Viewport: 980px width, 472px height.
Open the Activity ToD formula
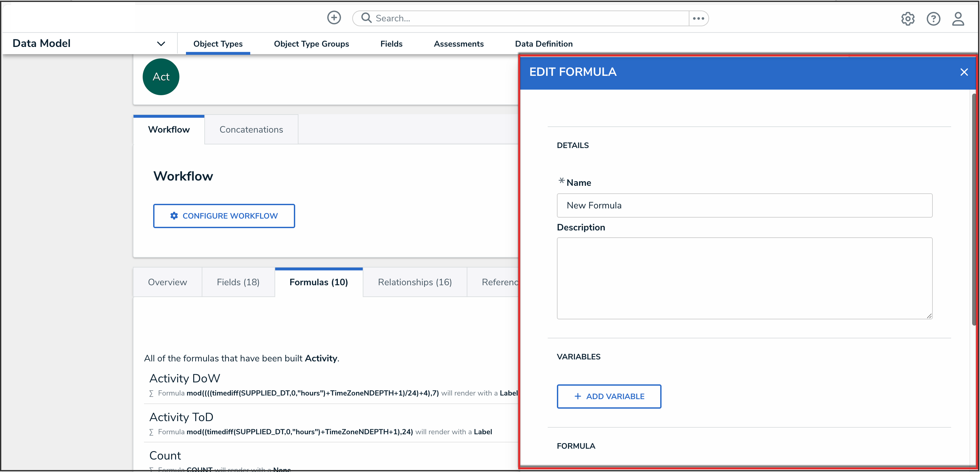[181, 417]
